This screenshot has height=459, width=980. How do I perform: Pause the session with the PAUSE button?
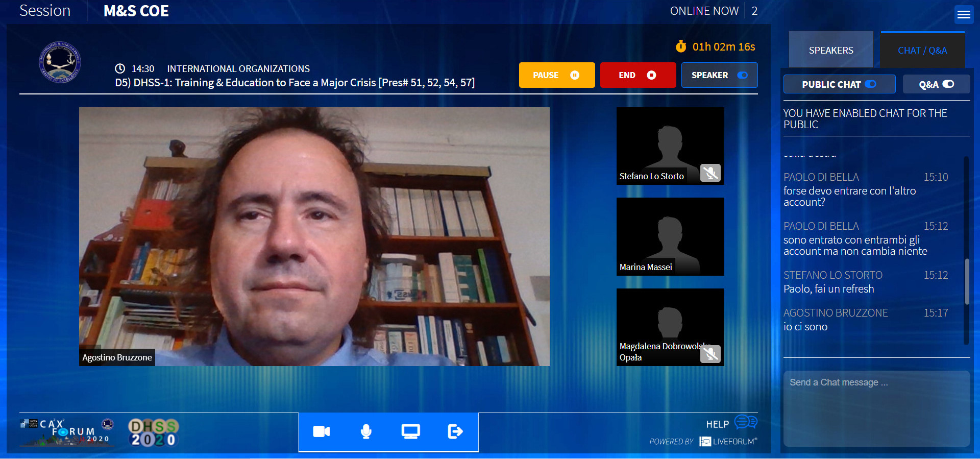coord(557,75)
